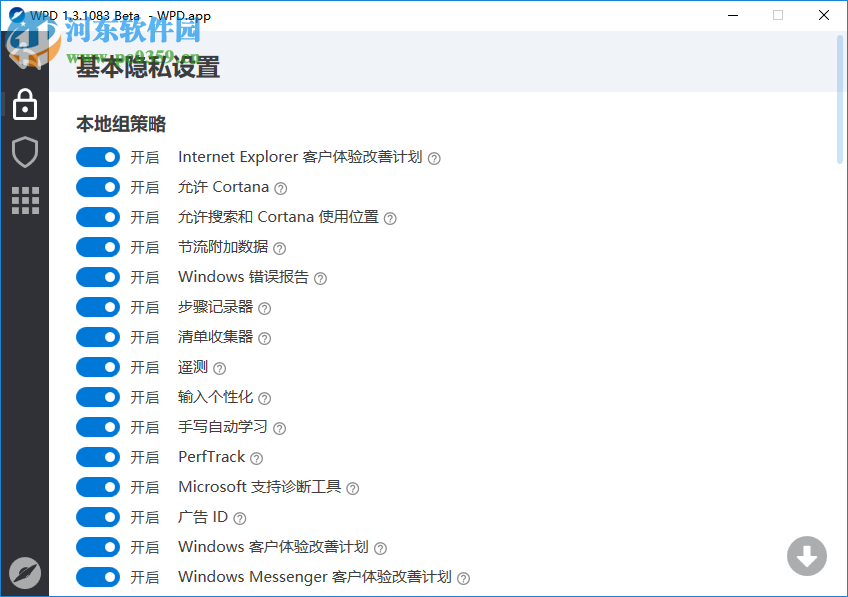848x597 pixels.
Task: Open the apps grid icon in the sidebar
Action: pos(25,200)
